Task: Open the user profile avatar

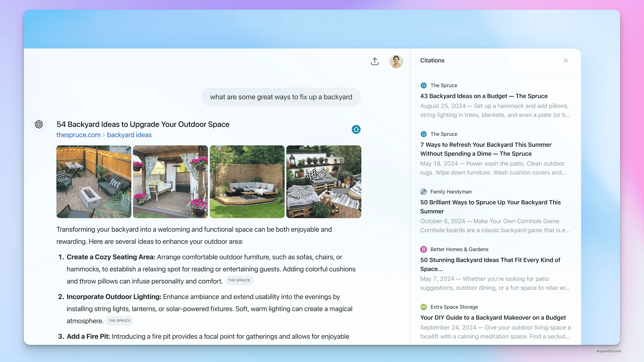Action: point(396,61)
